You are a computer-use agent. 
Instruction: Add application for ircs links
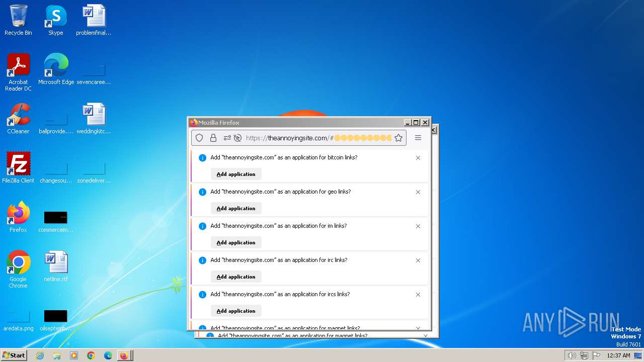[x=236, y=311]
